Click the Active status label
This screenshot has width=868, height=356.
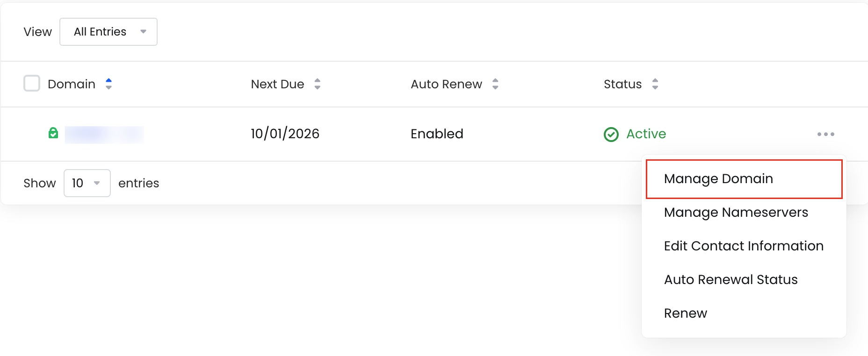pyautogui.click(x=646, y=134)
